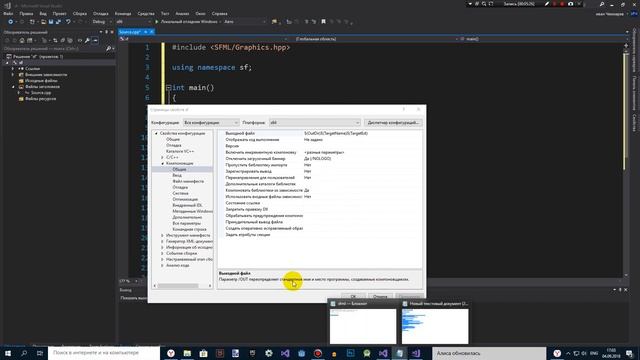
Task: Click Solution Explorer home icon
Action: 22,40
